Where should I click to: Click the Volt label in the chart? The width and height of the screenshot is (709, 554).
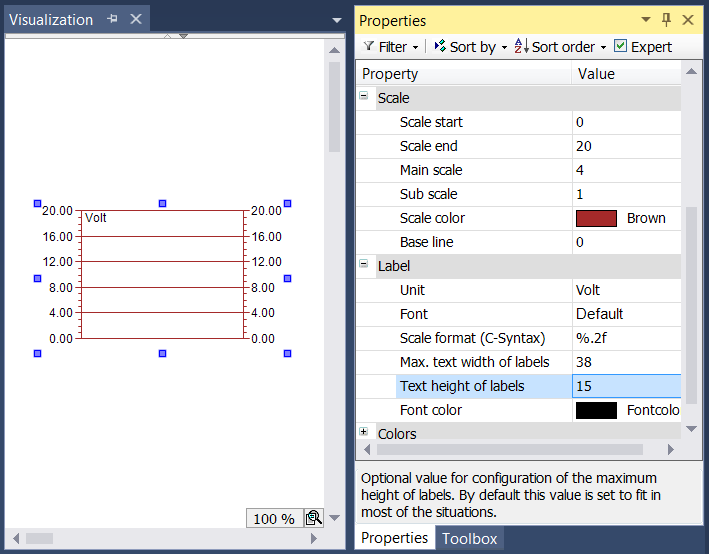(95, 218)
